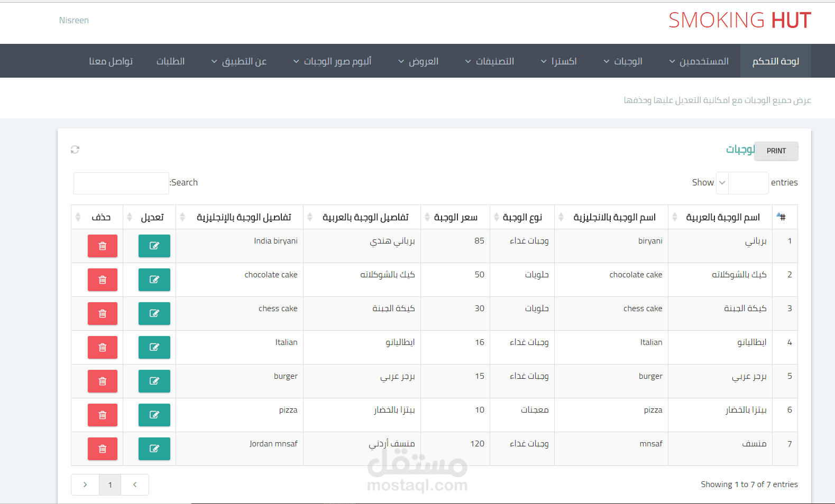Viewport: 835px width, 504px height.
Task: Go to pagination page 1
Action: (x=110, y=484)
